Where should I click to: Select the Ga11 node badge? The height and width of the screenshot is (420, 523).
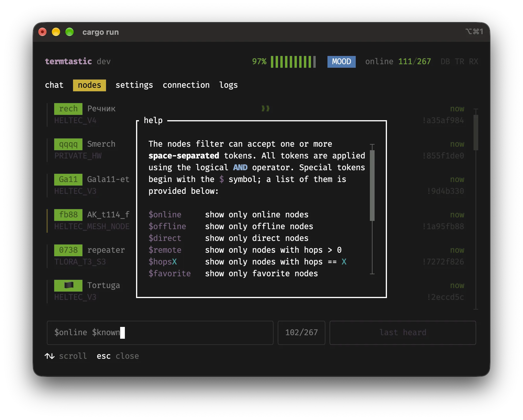click(68, 179)
